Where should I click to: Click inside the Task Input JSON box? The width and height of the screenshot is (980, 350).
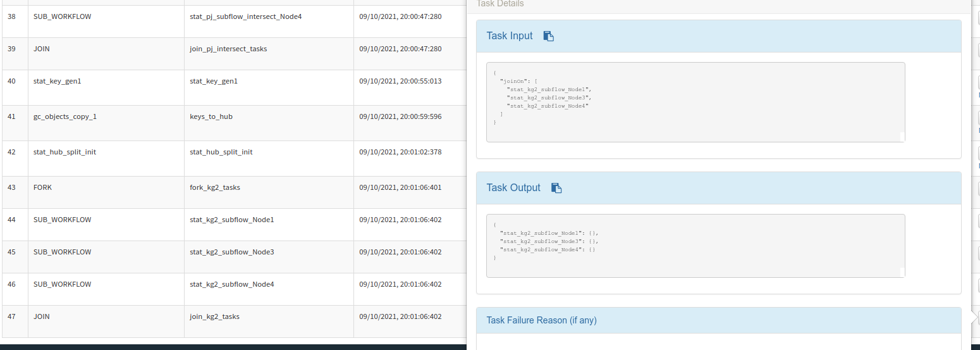point(695,102)
